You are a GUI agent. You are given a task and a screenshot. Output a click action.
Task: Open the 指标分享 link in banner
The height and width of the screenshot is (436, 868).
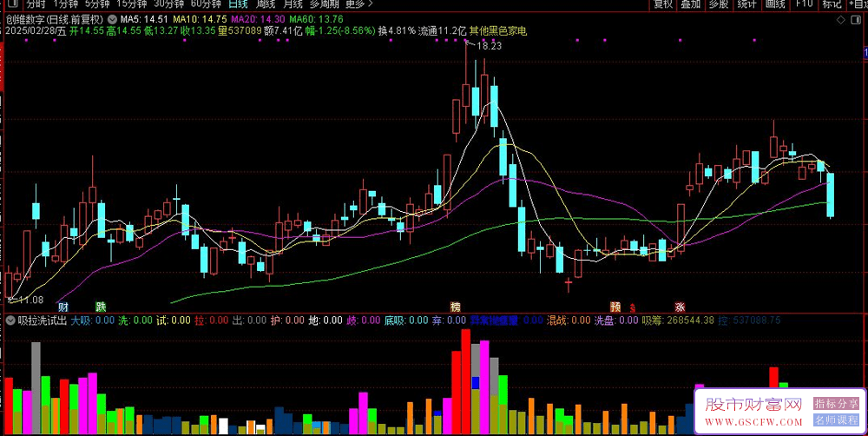click(836, 403)
